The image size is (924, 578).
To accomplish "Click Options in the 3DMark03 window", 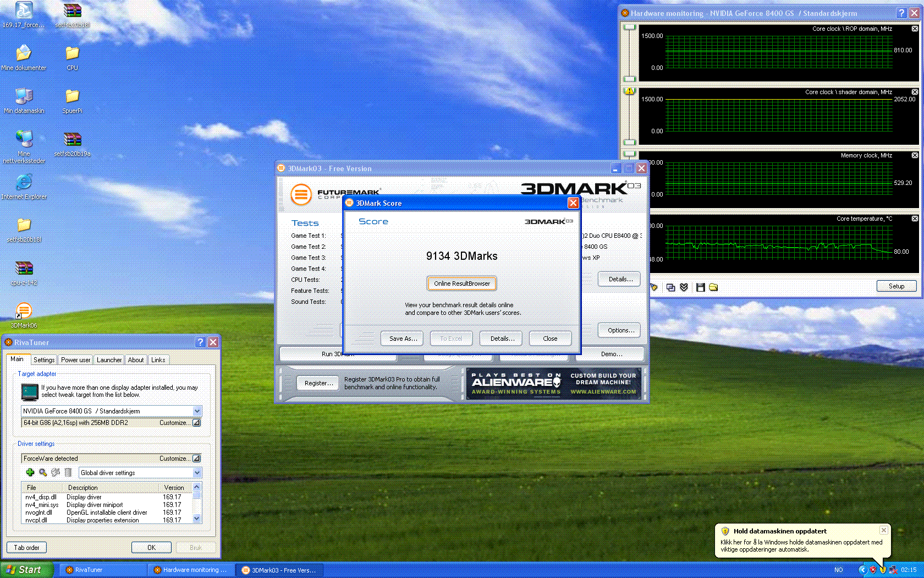I will 620,330.
